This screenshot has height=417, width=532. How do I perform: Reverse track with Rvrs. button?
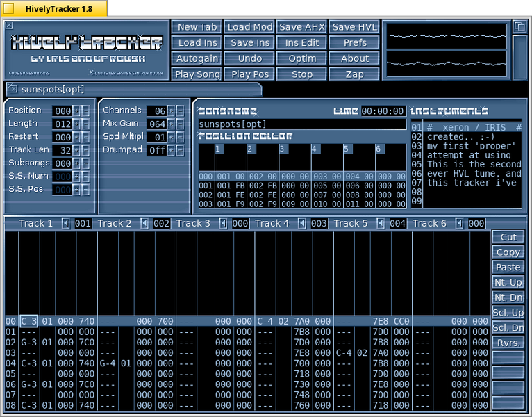(x=508, y=343)
